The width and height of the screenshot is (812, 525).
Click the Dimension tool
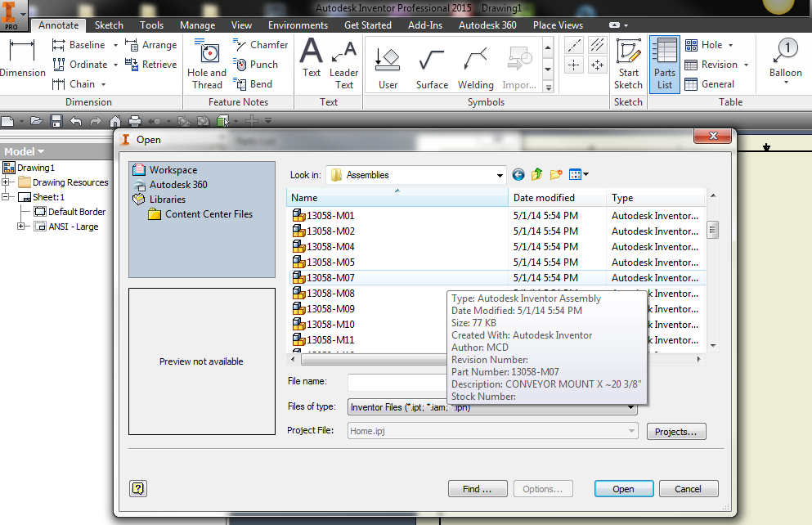[22, 64]
